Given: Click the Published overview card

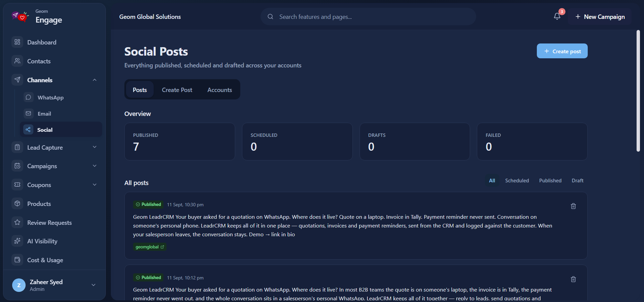Looking at the screenshot, I should tap(180, 142).
